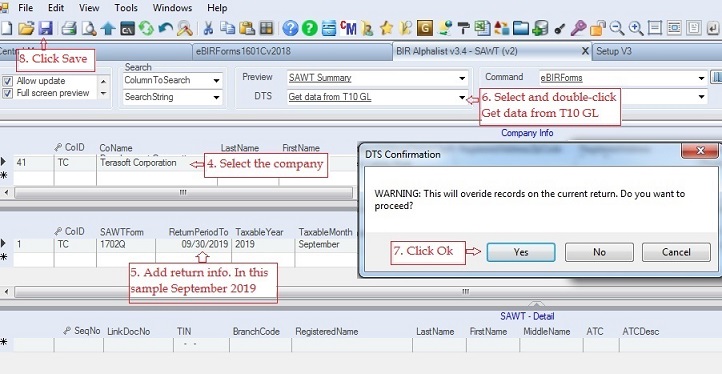The height and width of the screenshot is (374, 722).
Task: Open the File menu
Action: click(25, 8)
